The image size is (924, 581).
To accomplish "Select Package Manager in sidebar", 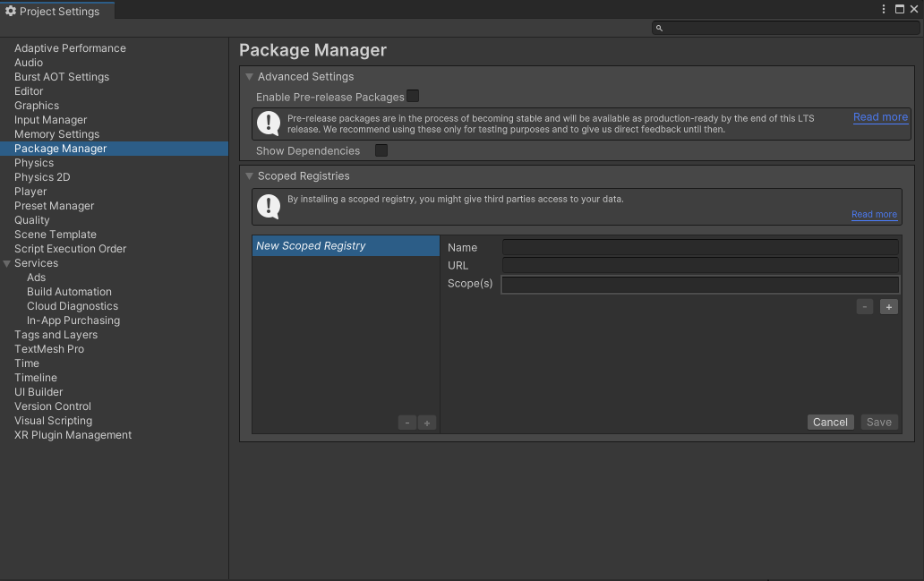I will click(115, 149).
